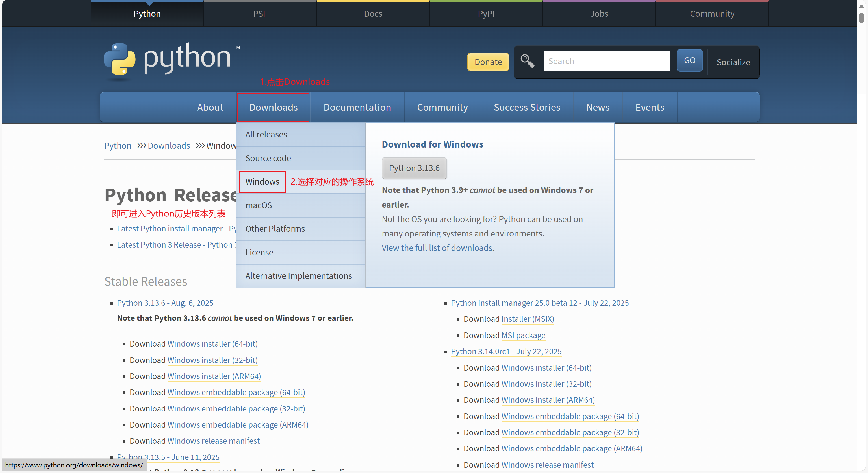The width and height of the screenshot is (868, 473).
Task: Select macOS in the Downloads dropdown
Action: click(259, 205)
